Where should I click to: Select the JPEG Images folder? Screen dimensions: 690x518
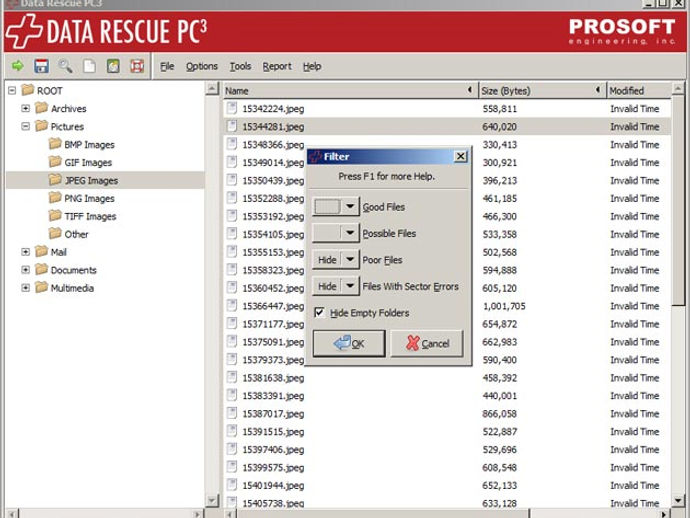point(91,180)
